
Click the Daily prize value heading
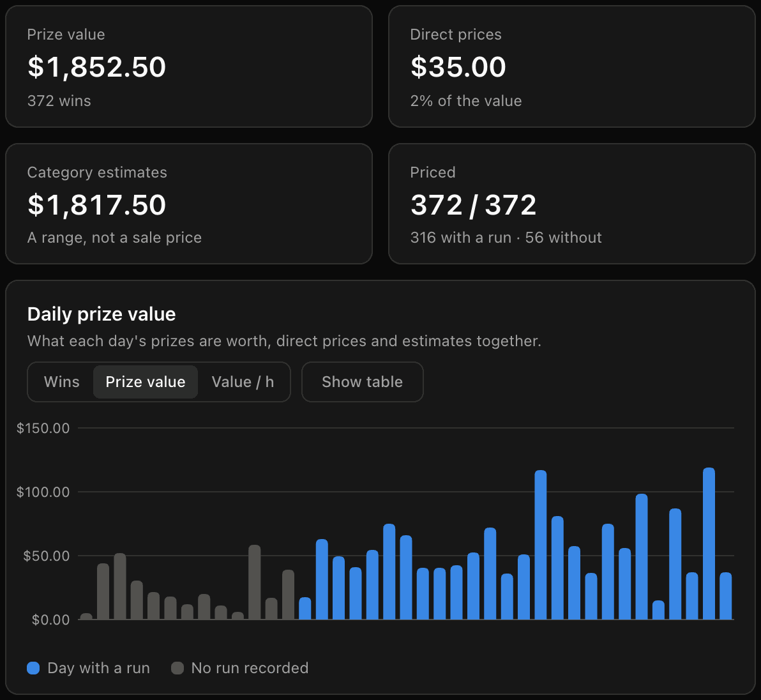point(102,315)
